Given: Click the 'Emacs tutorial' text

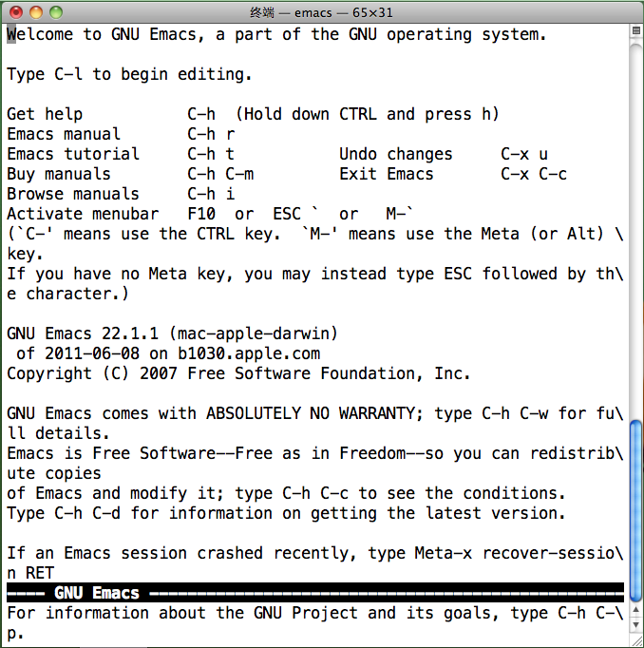Looking at the screenshot, I should [73, 154].
